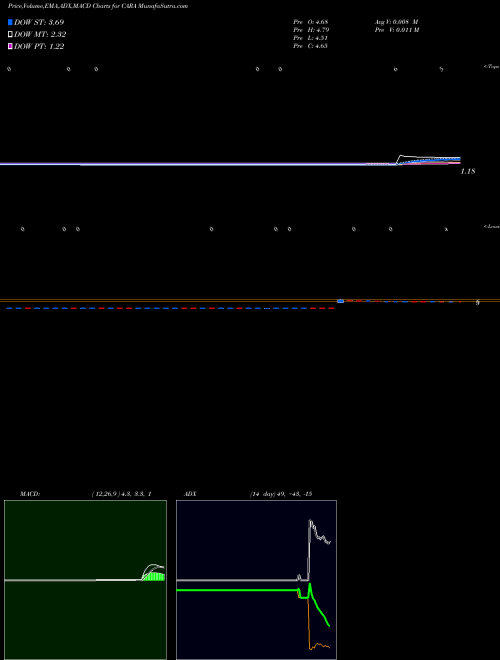Click the 'Avg V: 0.008 M' value
500x660 pixels.
[x=396, y=22]
